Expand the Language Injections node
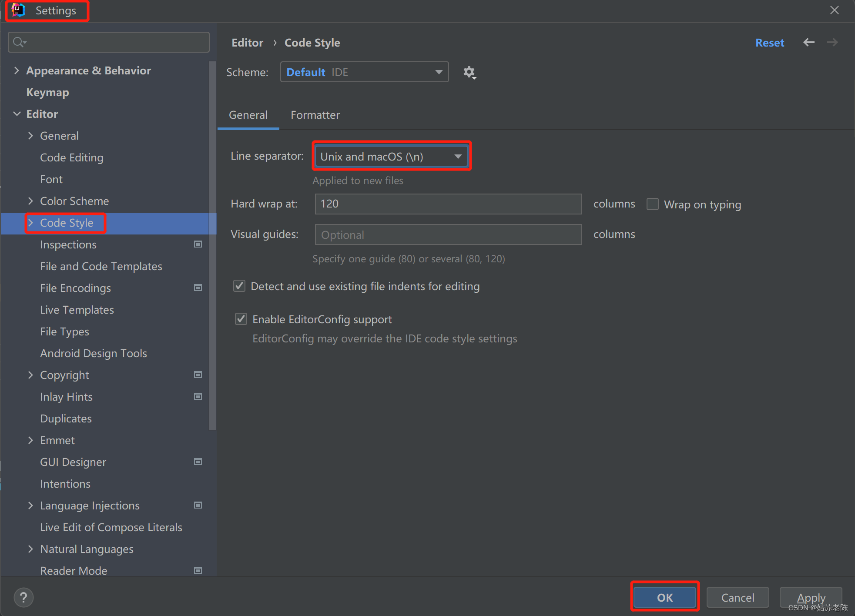Viewport: 855px width, 616px height. [x=30, y=506]
